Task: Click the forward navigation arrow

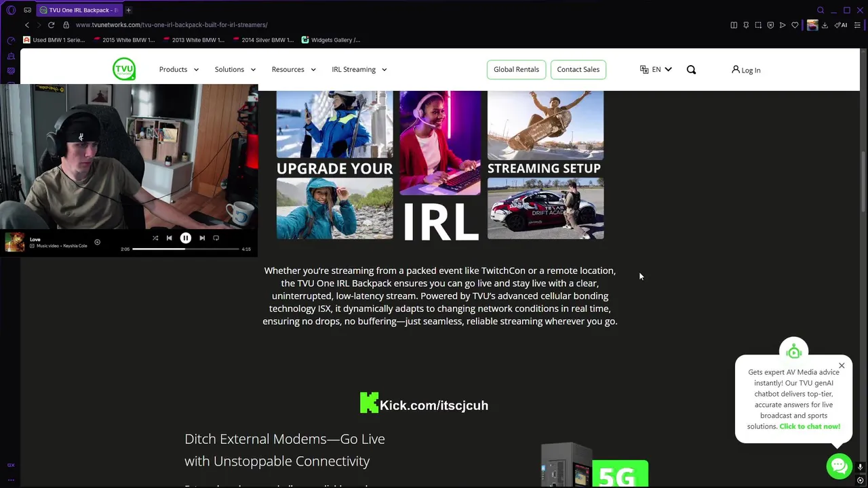Action: 39,25
